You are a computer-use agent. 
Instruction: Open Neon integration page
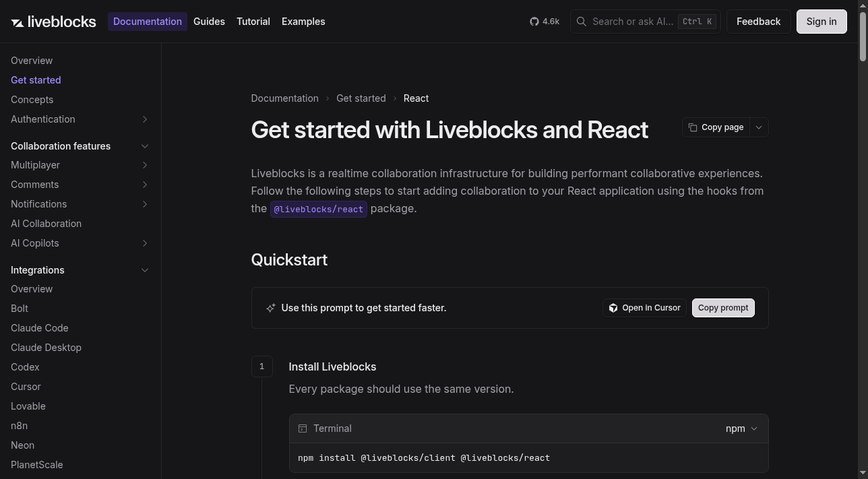pyautogui.click(x=22, y=445)
